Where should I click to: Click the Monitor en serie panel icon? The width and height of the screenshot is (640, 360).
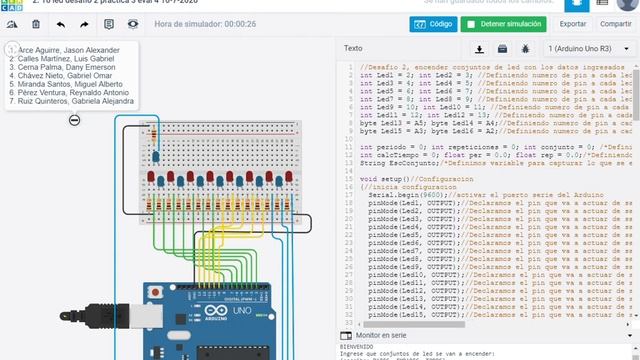point(346,336)
